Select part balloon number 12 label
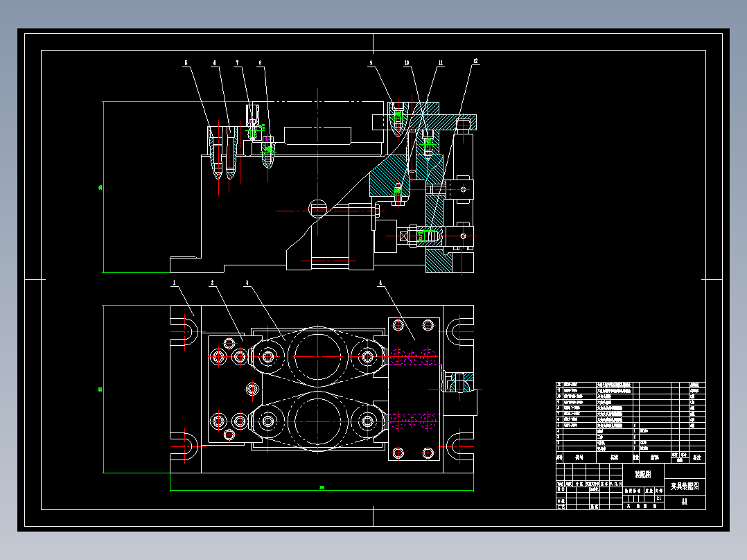The width and height of the screenshot is (747, 560). (x=475, y=62)
